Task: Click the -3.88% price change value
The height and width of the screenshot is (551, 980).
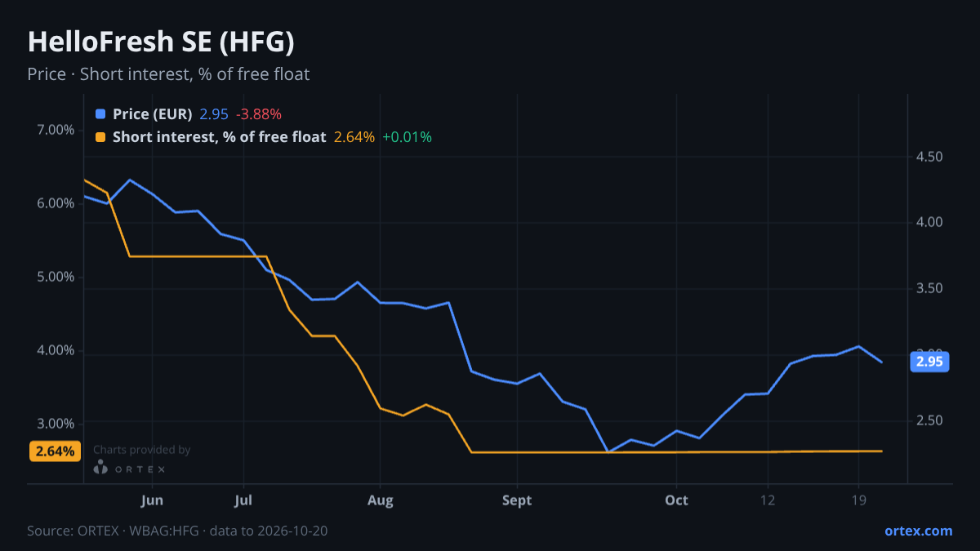Action: tap(259, 114)
